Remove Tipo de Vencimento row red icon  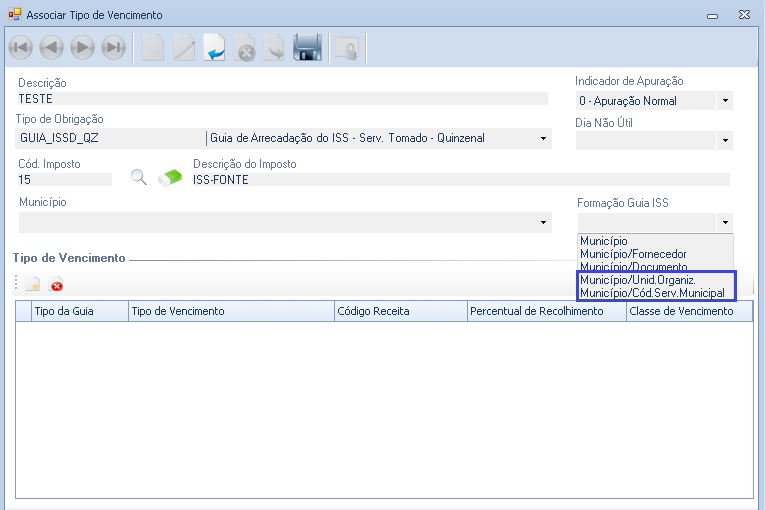point(56,284)
